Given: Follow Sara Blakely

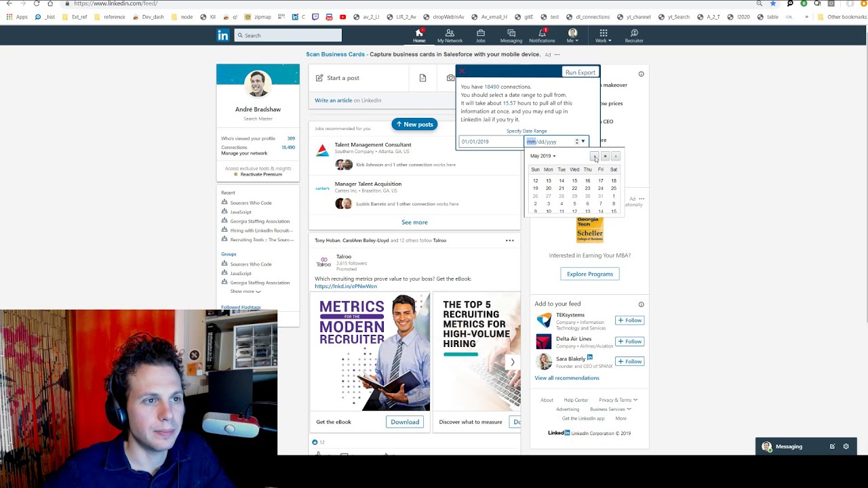Looking at the screenshot, I should coord(630,361).
